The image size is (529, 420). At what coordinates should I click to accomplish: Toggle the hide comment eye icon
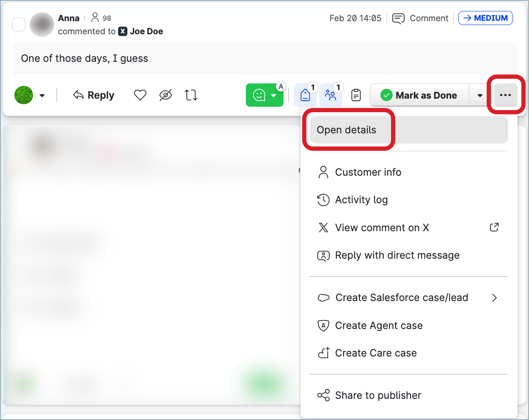point(165,95)
